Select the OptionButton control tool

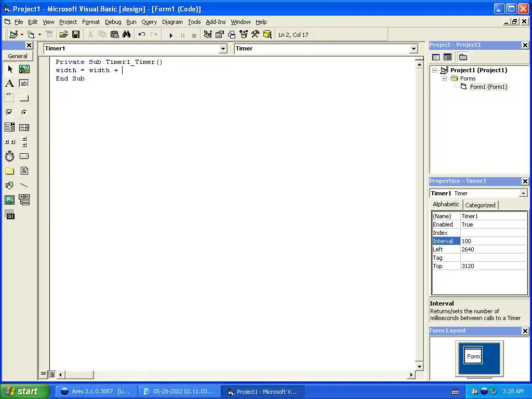[x=24, y=112]
